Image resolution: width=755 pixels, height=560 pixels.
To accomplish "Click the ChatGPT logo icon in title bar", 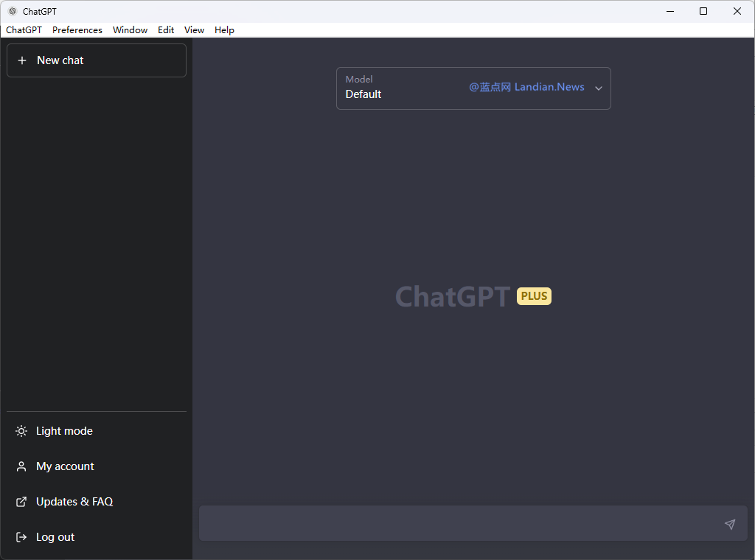I will [13, 11].
